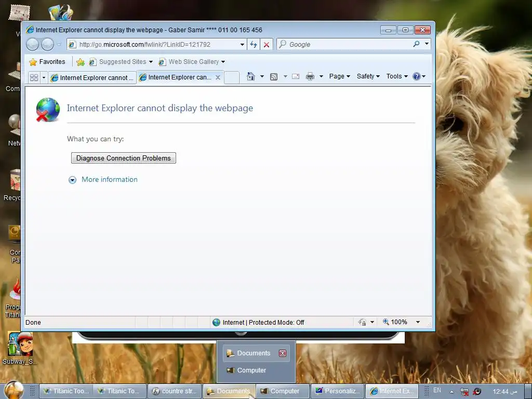
Task: Open the Start orb button
Action: [14, 390]
